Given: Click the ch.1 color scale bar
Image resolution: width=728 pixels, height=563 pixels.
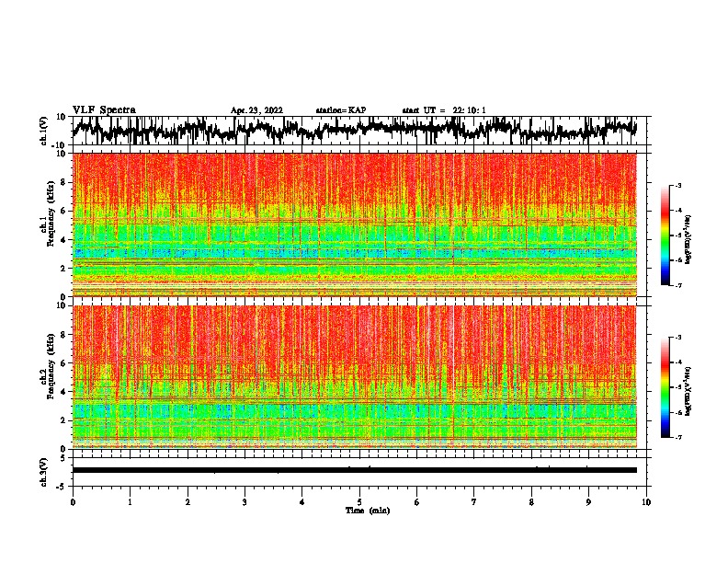Looking at the screenshot, I should 665,236.
